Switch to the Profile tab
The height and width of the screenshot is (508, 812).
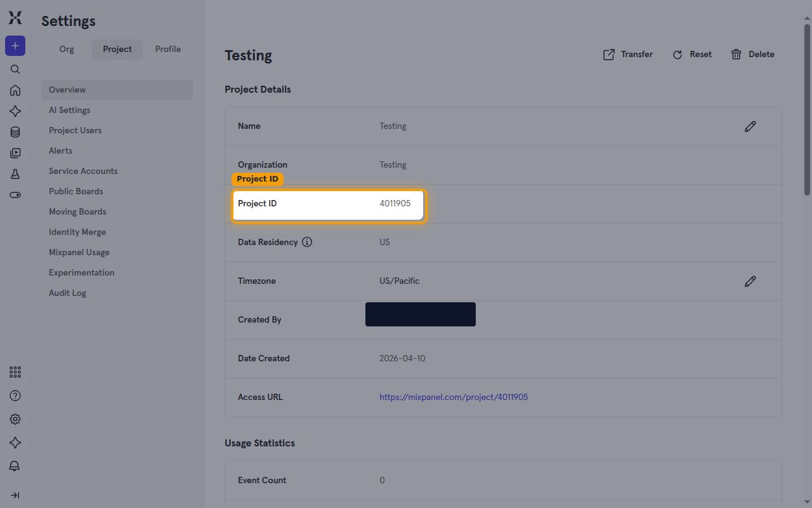click(168, 49)
